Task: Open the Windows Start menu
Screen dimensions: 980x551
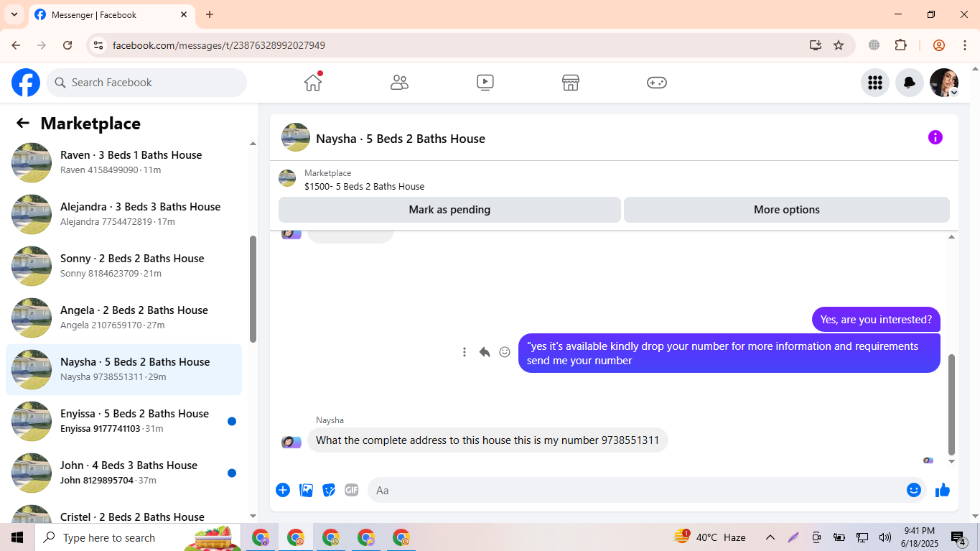Action: [x=17, y=537]
